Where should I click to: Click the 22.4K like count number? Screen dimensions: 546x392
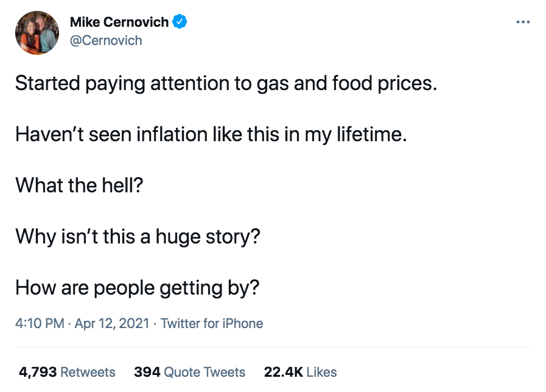[x=283, y=372]
